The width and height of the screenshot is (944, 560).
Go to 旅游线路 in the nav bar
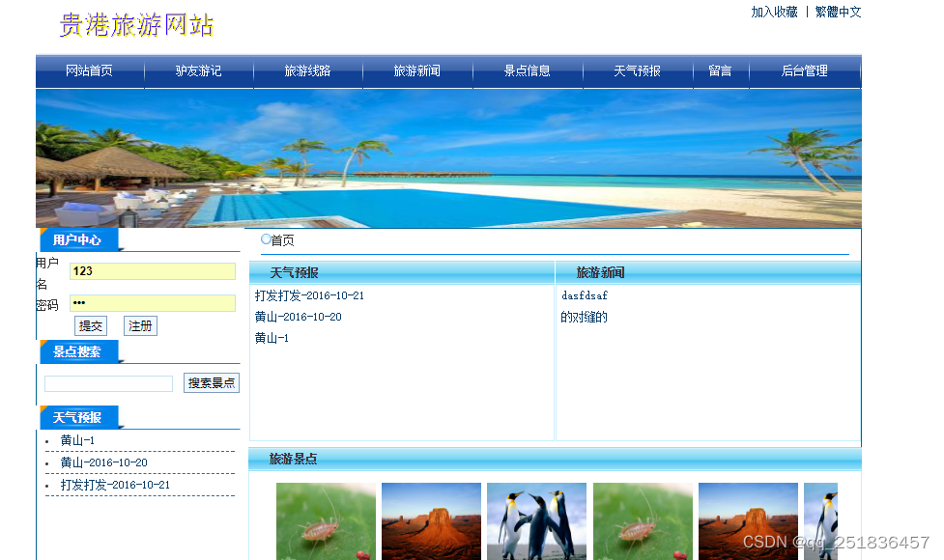point(307,71)
